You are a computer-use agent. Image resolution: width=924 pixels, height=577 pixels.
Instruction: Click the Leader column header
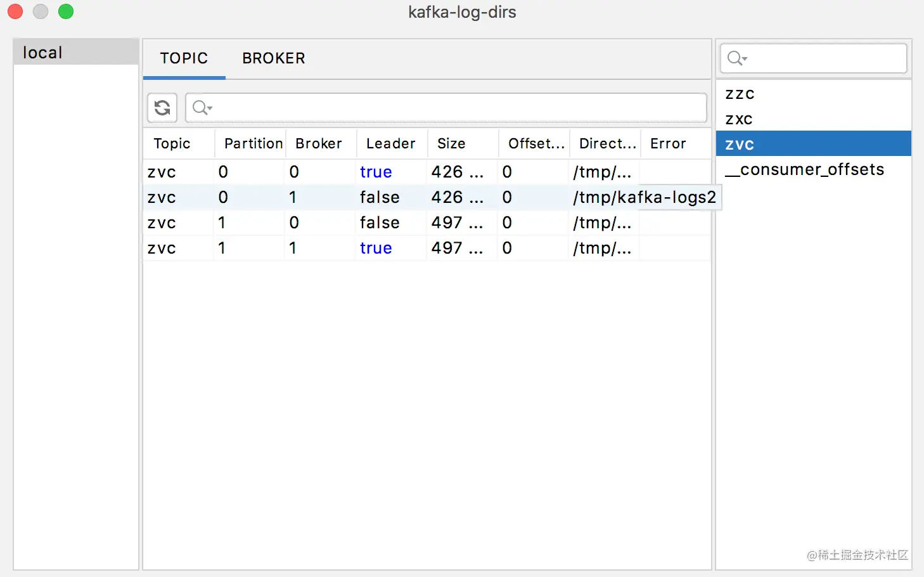[x=390, y=144]
